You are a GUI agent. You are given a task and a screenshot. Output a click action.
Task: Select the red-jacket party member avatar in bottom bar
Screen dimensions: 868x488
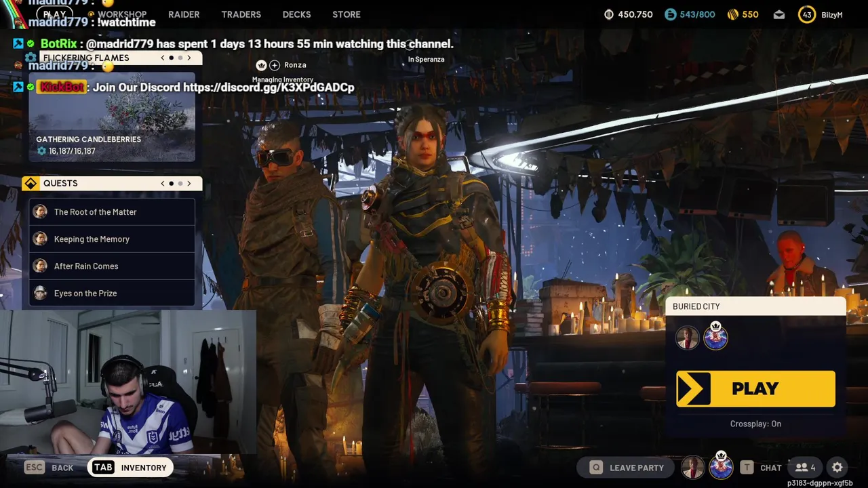click(x=692, y=467)
